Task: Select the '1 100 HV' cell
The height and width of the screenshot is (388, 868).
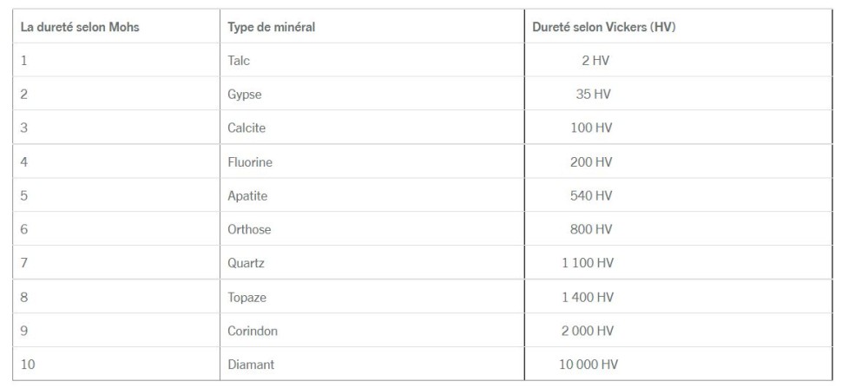Action: tap(589, 264)
